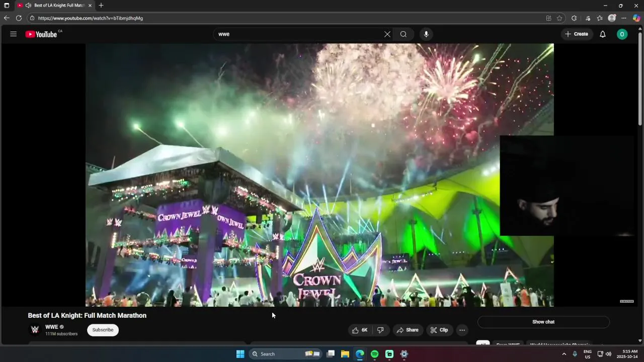Create a Clip of the video

[439, 330]
